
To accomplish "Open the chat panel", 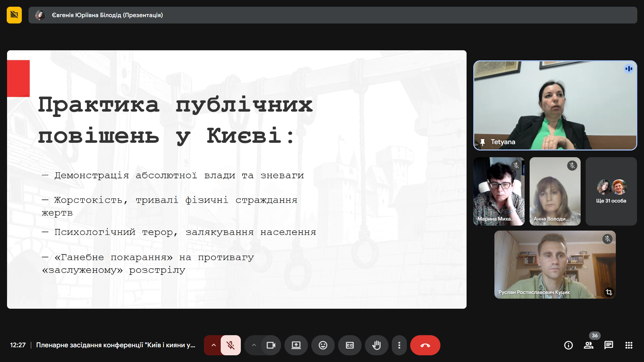I will (608, 345).
